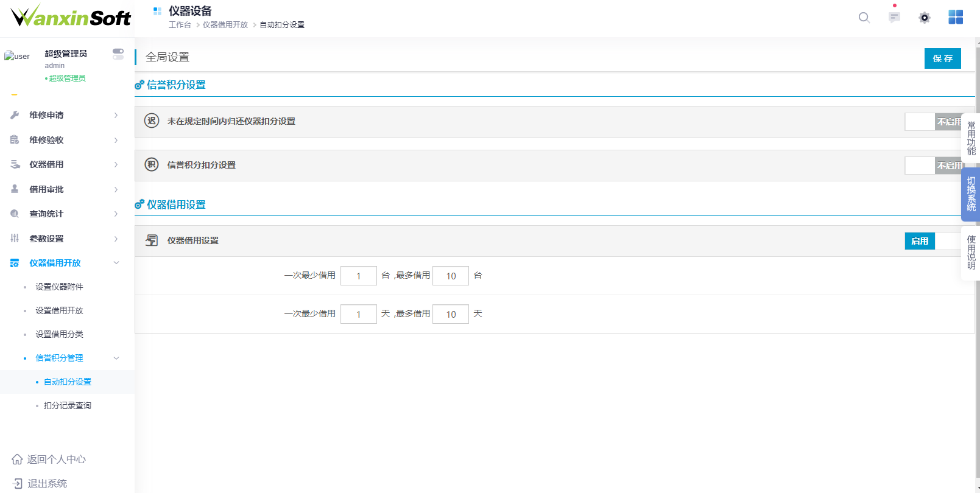Click the 工作台 breadcrumb link
The height and width of the screenshot is (493, 980).
click(x=180, y=25)
